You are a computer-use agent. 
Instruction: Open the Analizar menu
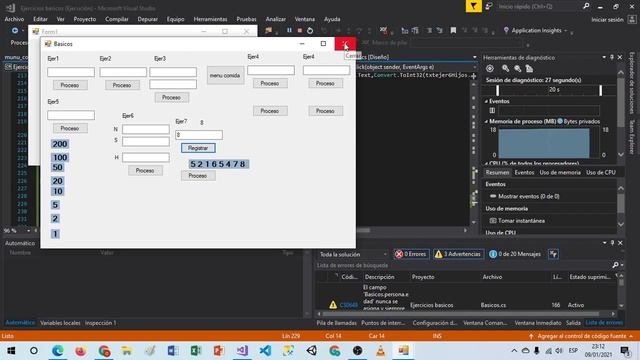pyautogui.click(x=276, y=19)
